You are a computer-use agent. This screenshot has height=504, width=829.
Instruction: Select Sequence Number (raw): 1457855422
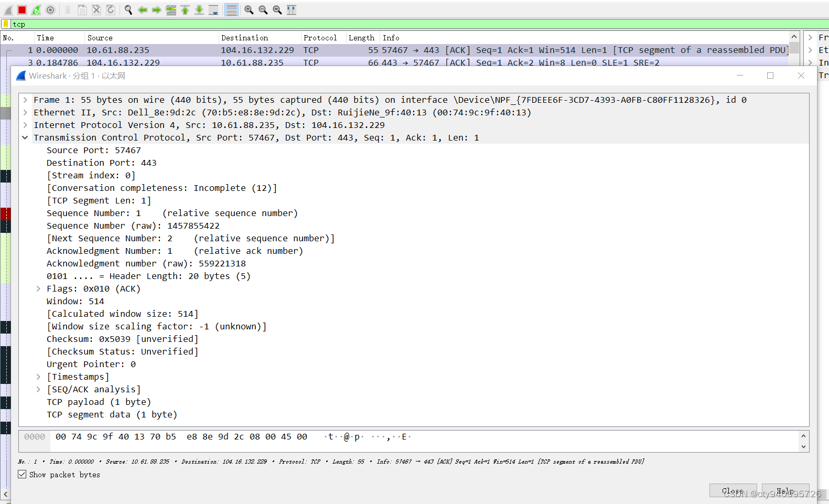coord(133,226)
